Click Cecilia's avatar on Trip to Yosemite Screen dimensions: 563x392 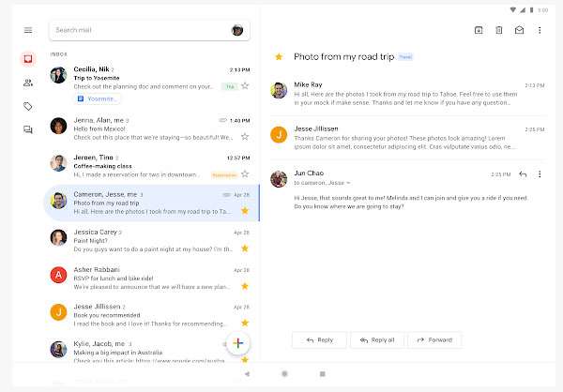click(x=58, y=75)
